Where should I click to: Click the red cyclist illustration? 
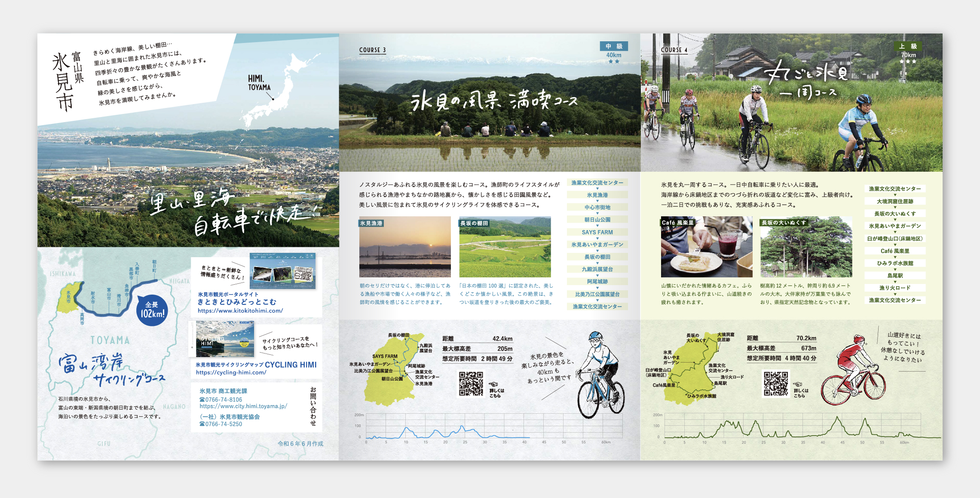click(x=853, y=370)
